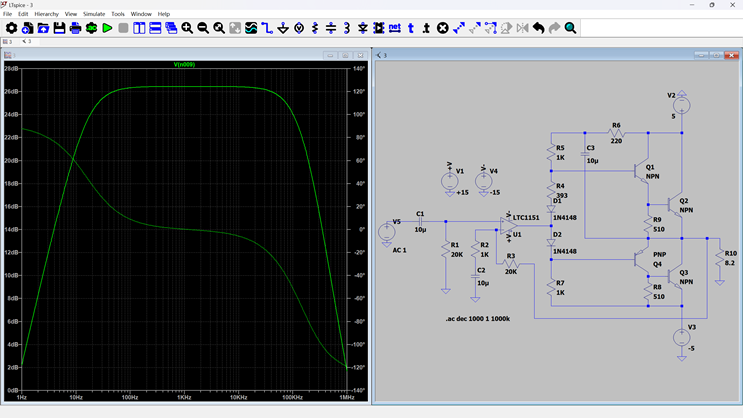Viewport: 743px width, 418px height.
Task: Run the simulation with green play icon
Action: click(x=107, y=28)
